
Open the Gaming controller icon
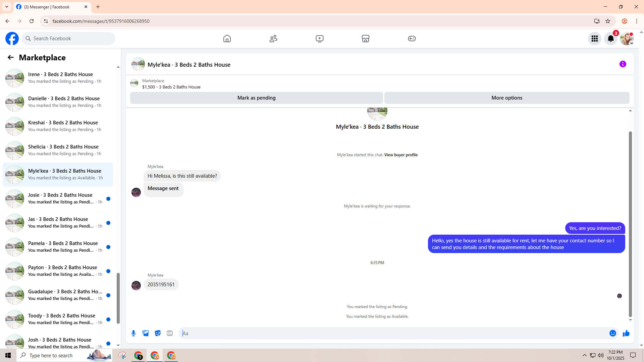[x=412, y=39]
